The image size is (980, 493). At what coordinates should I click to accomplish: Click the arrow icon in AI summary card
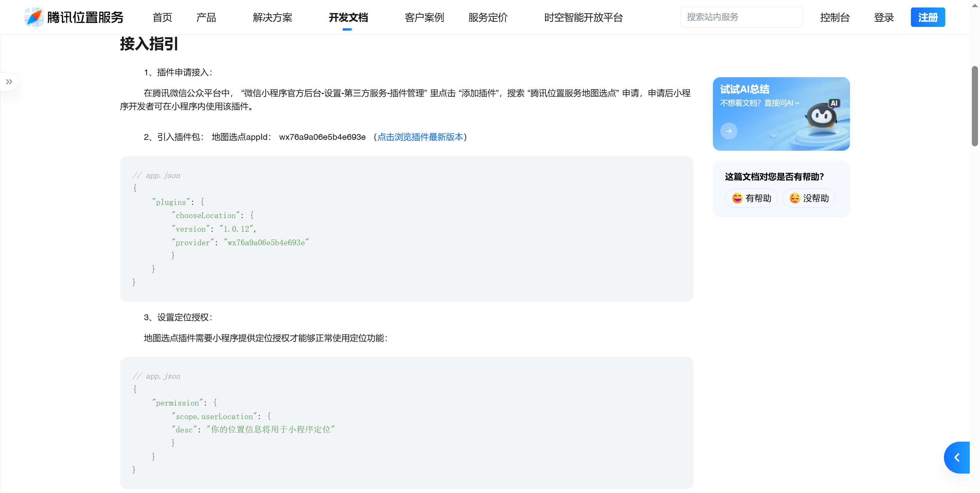[x=729, y=131]
